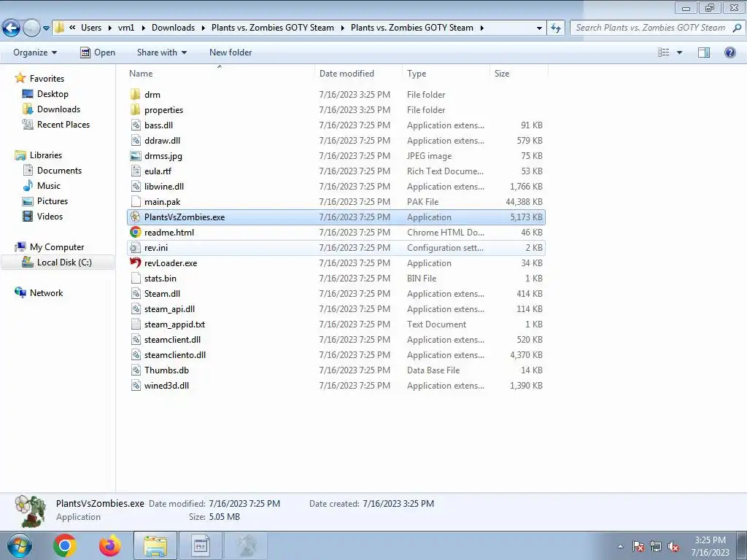The height and width of the screenshot is (560, 747).
Task: Select Local Disk (C:) in sidebar
Action: point(64,262)
